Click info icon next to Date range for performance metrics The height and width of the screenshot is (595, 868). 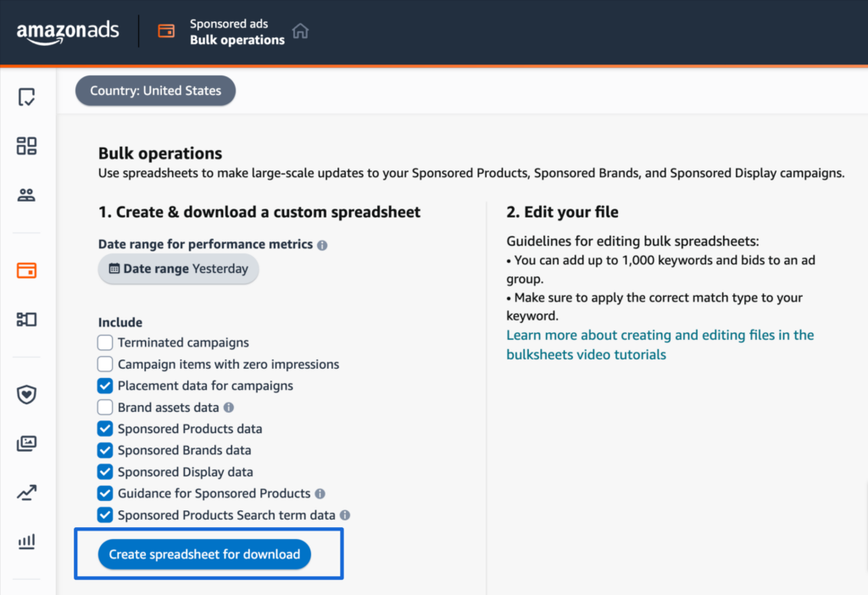322,245
